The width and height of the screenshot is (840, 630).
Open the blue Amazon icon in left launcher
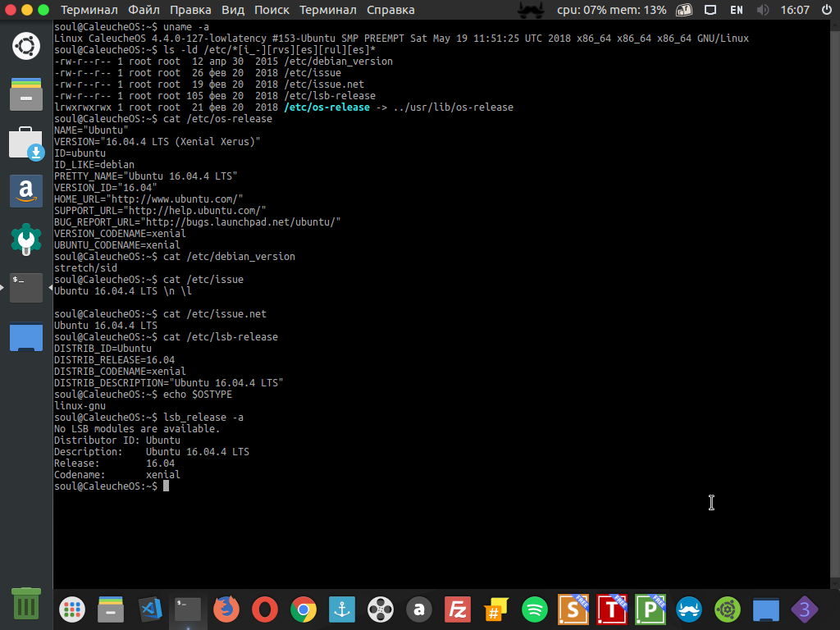(x=26, y=191)
